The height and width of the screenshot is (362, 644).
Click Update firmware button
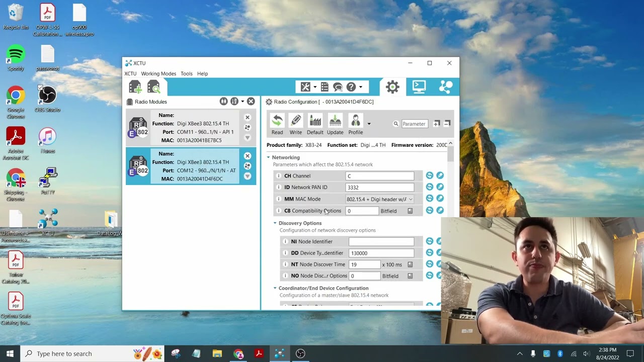point(335,124)
